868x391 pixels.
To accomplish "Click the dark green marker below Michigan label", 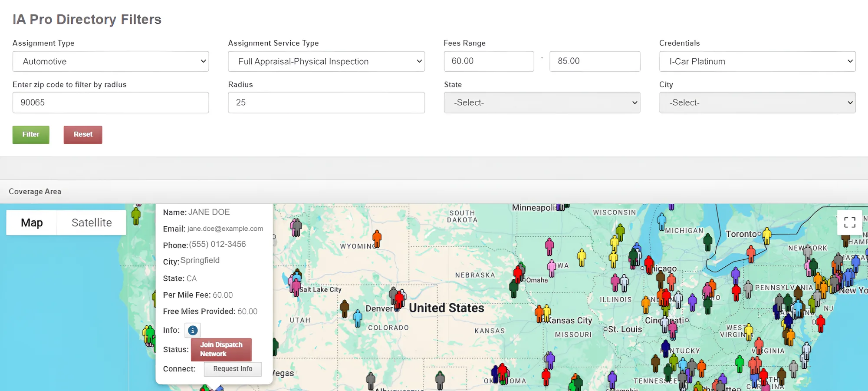I will point(708,242).
